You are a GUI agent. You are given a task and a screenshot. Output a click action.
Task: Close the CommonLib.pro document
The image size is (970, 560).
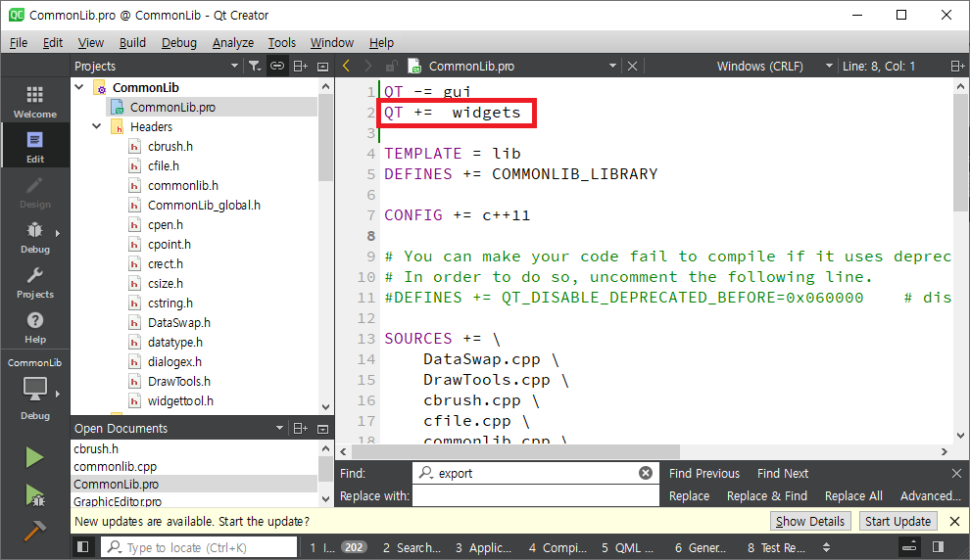[632, 67]
